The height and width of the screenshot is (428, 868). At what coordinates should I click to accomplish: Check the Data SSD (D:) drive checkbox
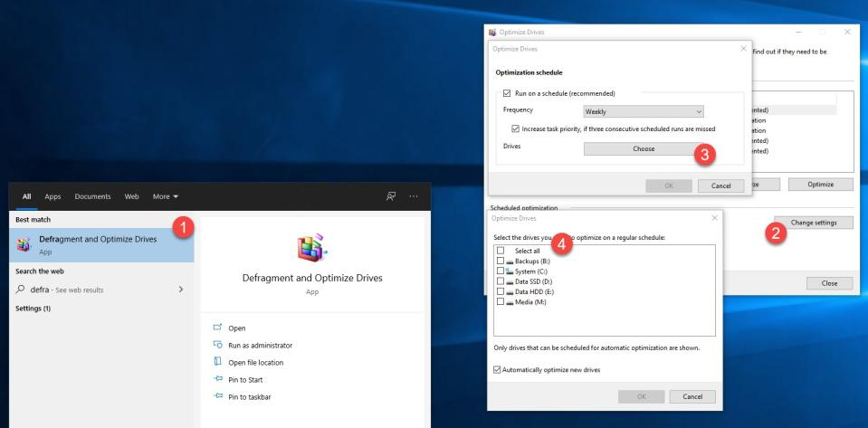point(501,281)
